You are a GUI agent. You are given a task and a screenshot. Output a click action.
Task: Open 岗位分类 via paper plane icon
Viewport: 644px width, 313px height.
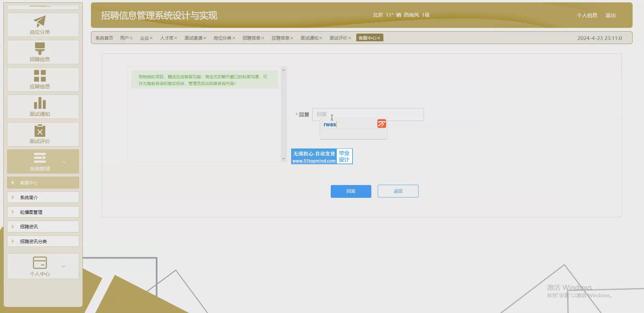point(40,21)
